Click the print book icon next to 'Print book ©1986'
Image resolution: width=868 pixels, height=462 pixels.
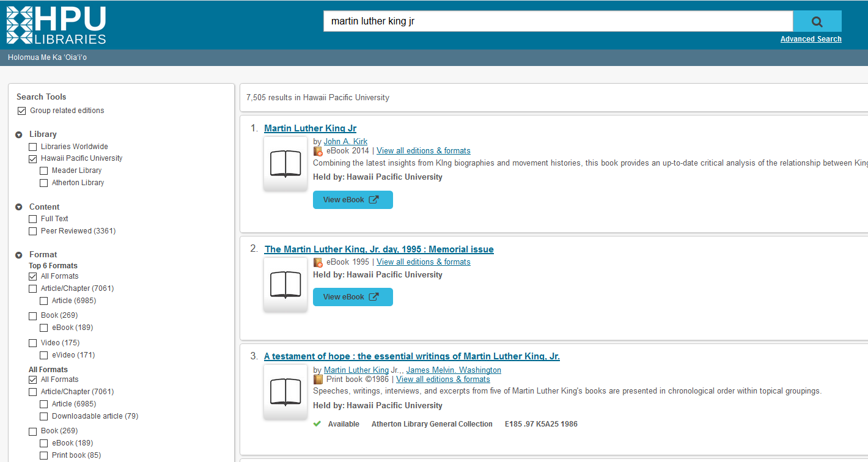coord(318,380)
